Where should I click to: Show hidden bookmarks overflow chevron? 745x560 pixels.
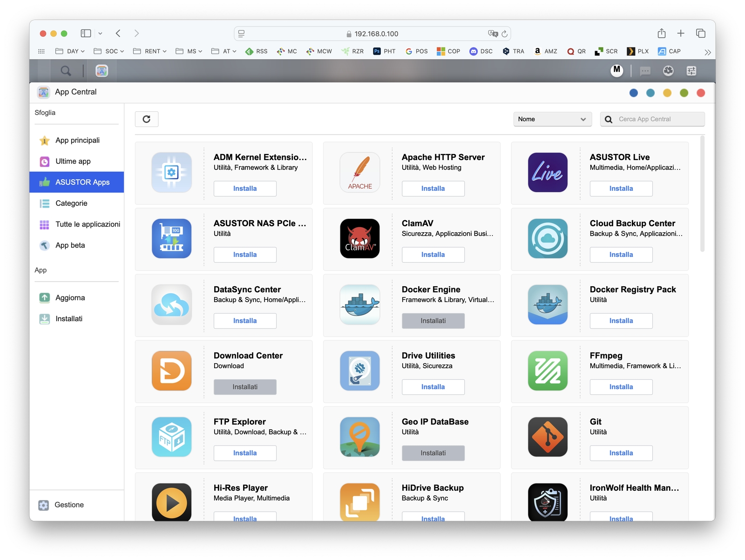[708, 52]
